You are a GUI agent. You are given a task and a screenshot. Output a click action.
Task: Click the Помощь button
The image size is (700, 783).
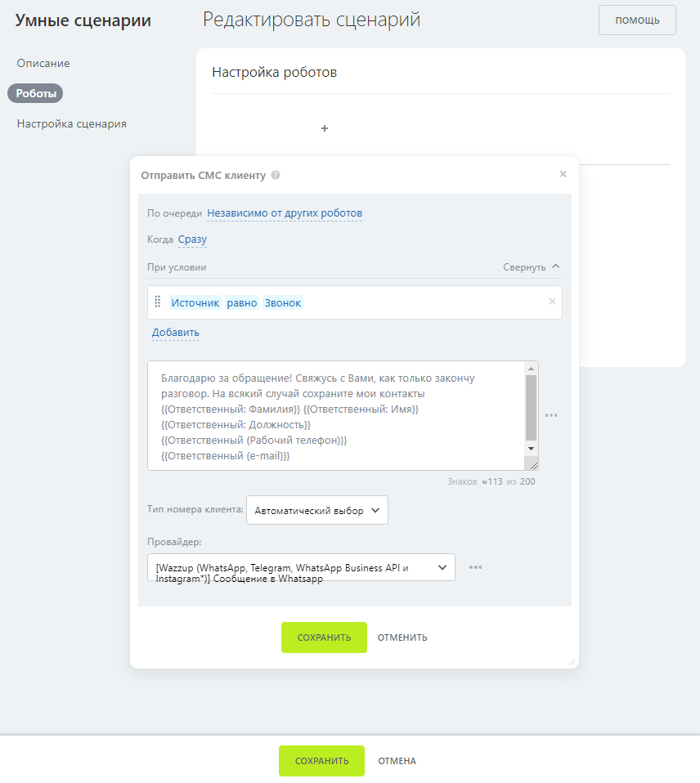[637, 20]
